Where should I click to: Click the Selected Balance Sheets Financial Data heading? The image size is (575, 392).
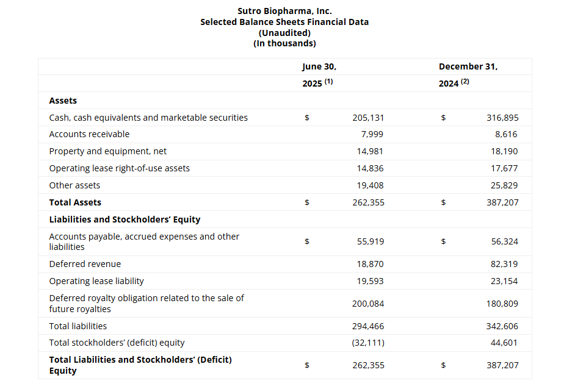point(284,22)
